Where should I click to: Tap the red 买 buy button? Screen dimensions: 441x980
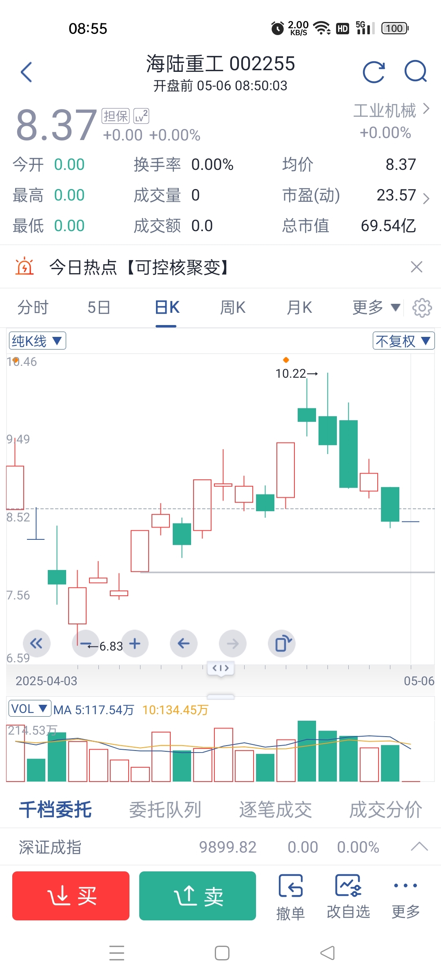pyautogui.click(x=71, y=896)
